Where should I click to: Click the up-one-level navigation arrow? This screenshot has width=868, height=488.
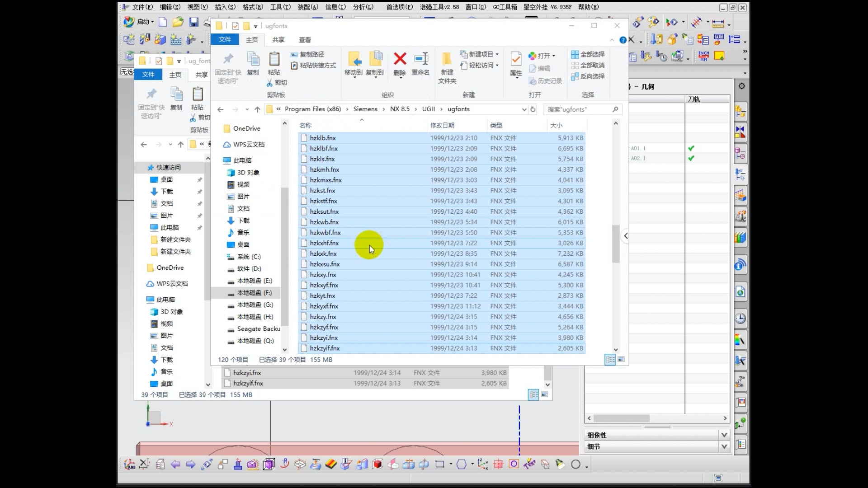tap(257, 109)
